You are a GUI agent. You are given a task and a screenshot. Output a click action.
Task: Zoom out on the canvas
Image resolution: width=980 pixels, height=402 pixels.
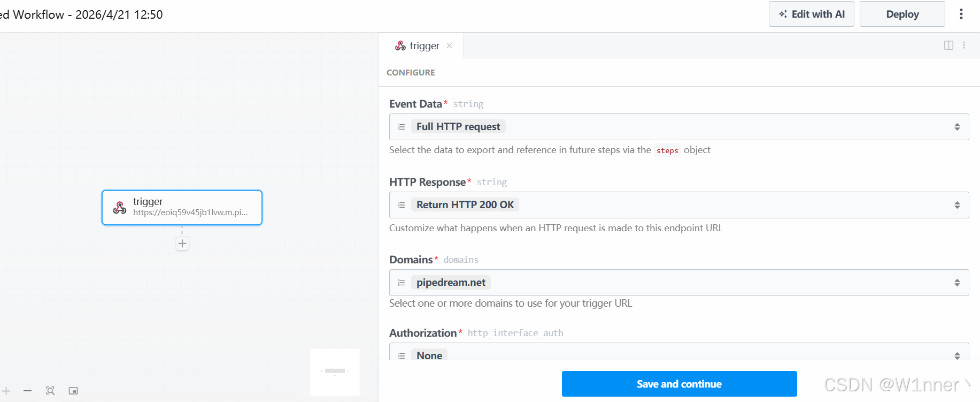[x=28, y=391]
